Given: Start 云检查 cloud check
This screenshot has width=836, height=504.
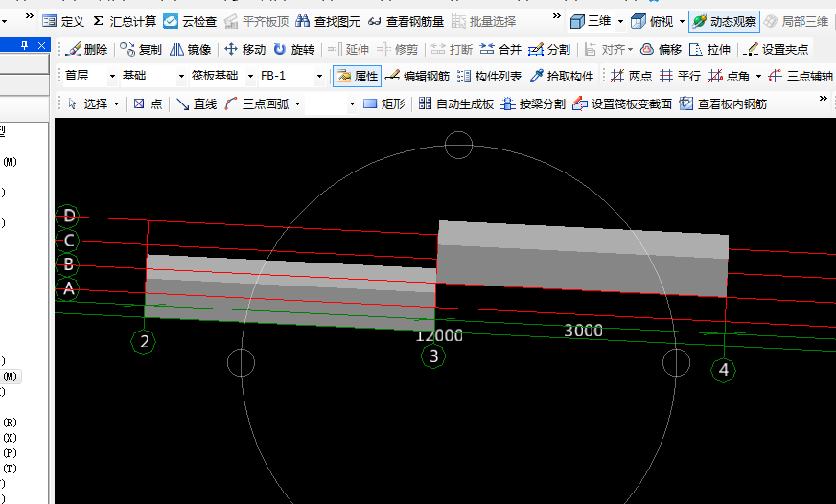Looking at the screenshot, I should coord(190,21).
